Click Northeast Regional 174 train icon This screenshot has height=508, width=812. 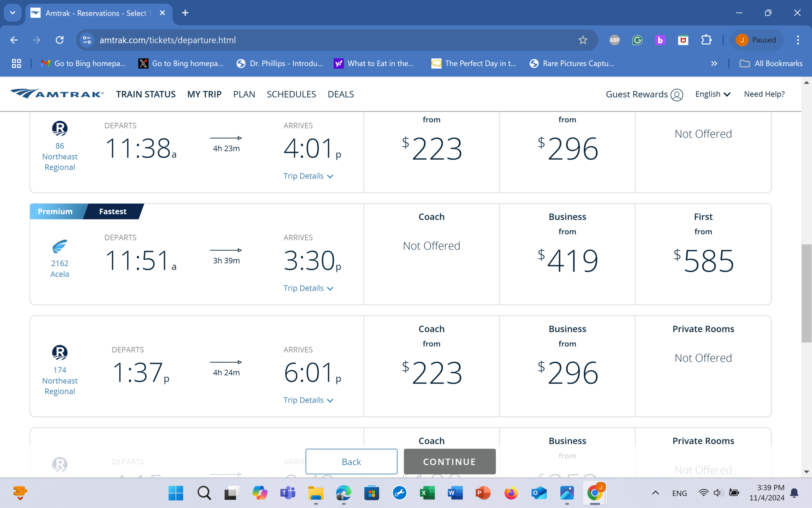click(x=60, y=352)
